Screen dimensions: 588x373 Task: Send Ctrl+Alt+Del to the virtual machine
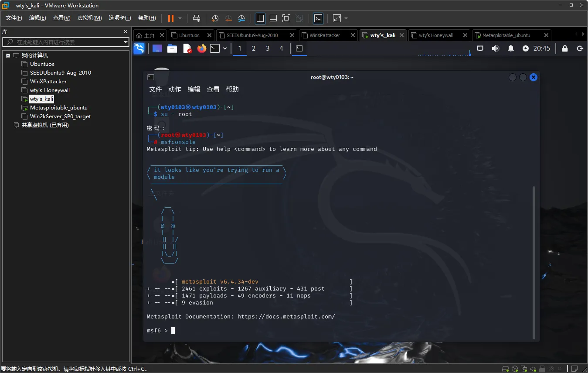click(x=197, y=18)
